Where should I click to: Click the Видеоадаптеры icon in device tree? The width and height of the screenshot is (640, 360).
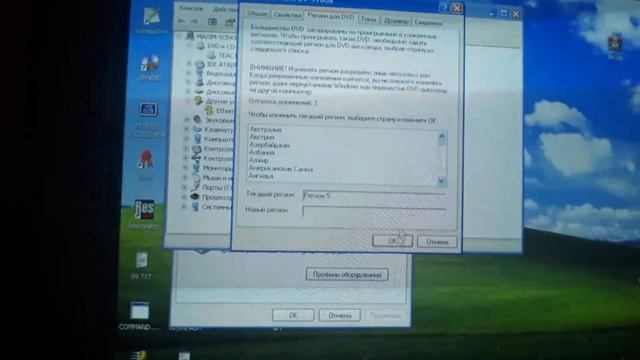click(200, 73)
